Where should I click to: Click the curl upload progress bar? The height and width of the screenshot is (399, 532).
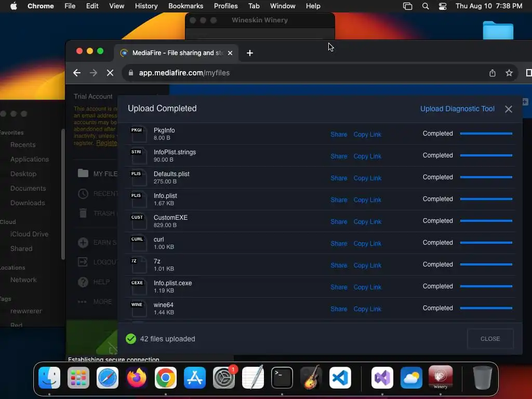tap(486, 243)
